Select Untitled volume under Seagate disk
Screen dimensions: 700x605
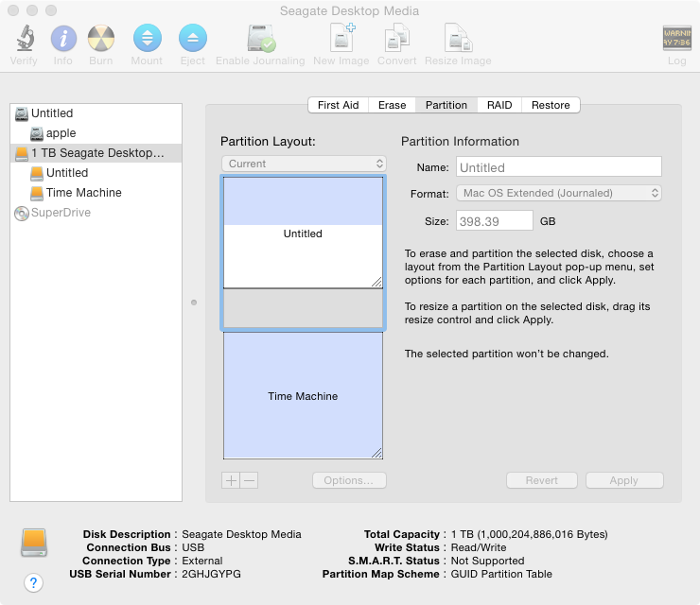tap(96, 173)
